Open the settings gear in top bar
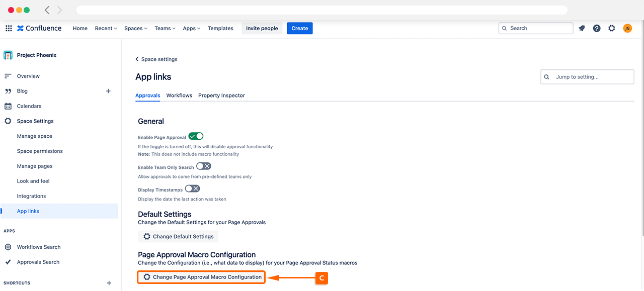The image size is (644, 291). [x=612, y=28]
